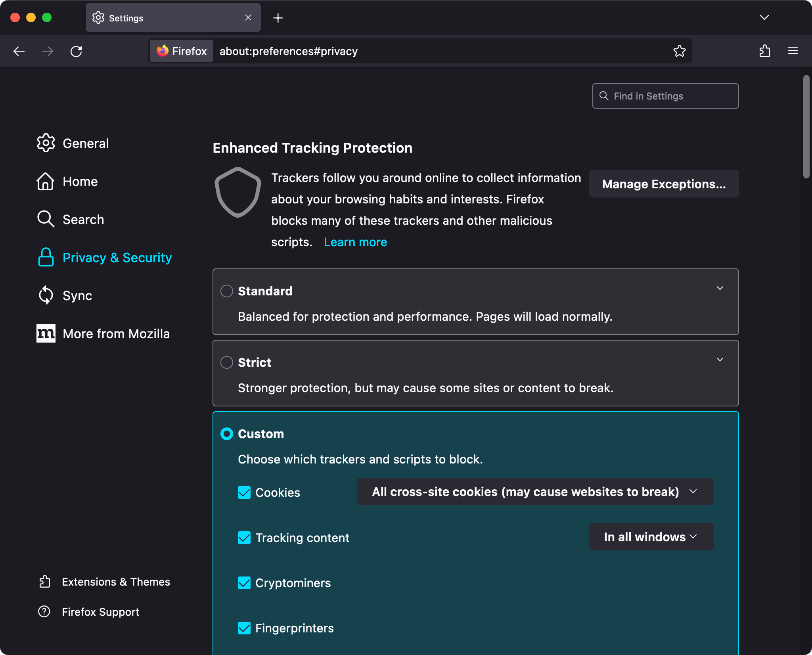Click the shield icon beside Enhanced Tracking Protection
The image size is (812, 655).
(x=237, y=192)
